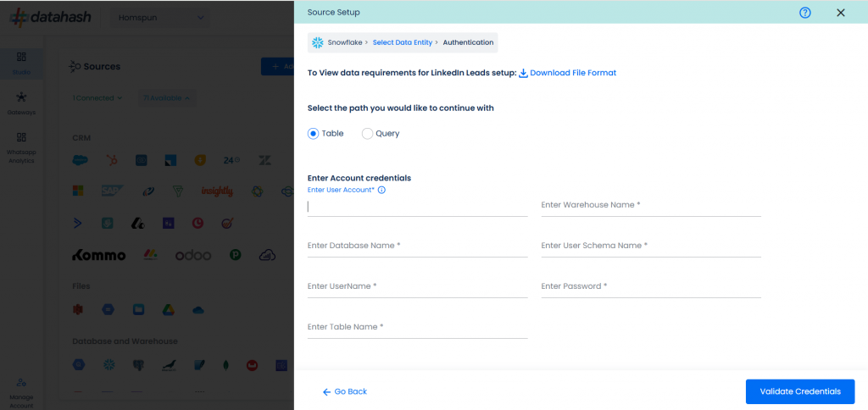Click the Authentication breadcrumb text
The height and width of the screenshot is (410, 868).
click(x=468, y=42)
